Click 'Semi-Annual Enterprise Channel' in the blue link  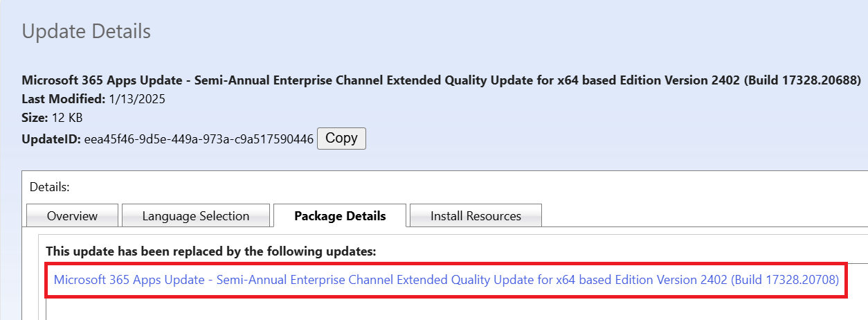[299, 281]
